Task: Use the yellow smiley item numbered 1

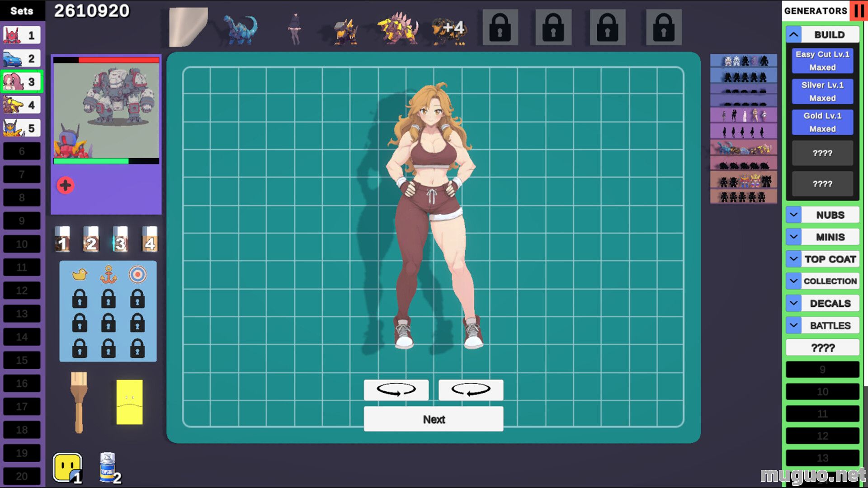Action: coord(68,468)
